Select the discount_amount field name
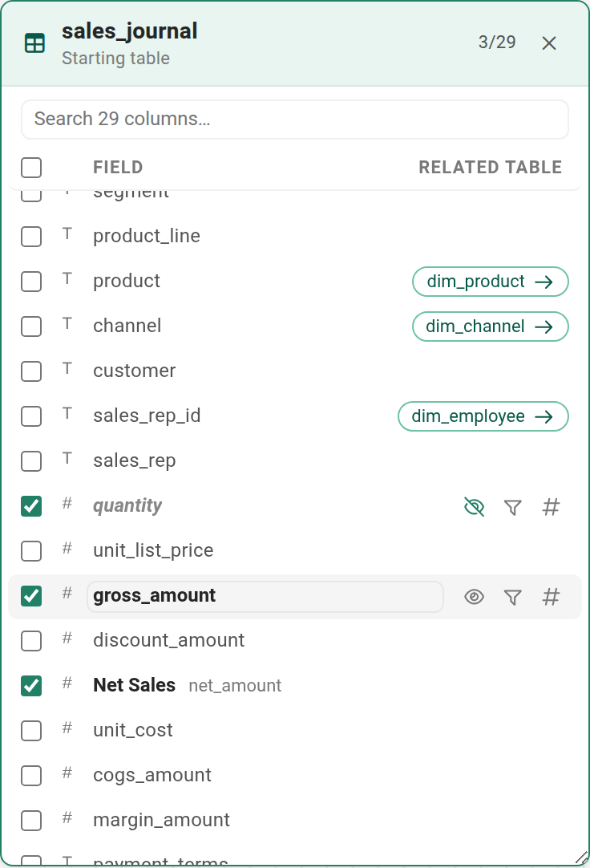Screen dimensions: 590x868 [x=168, y=640]
